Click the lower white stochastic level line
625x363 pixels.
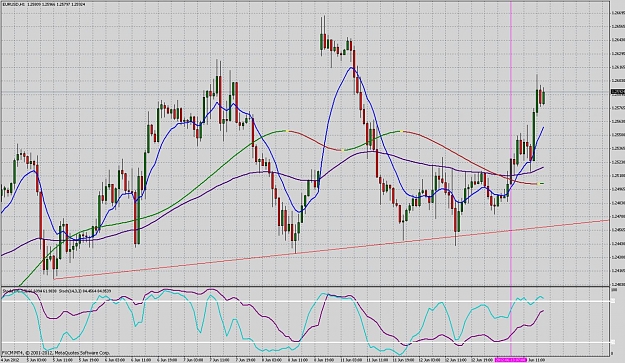pyautogui.click(x=305, y=342)
